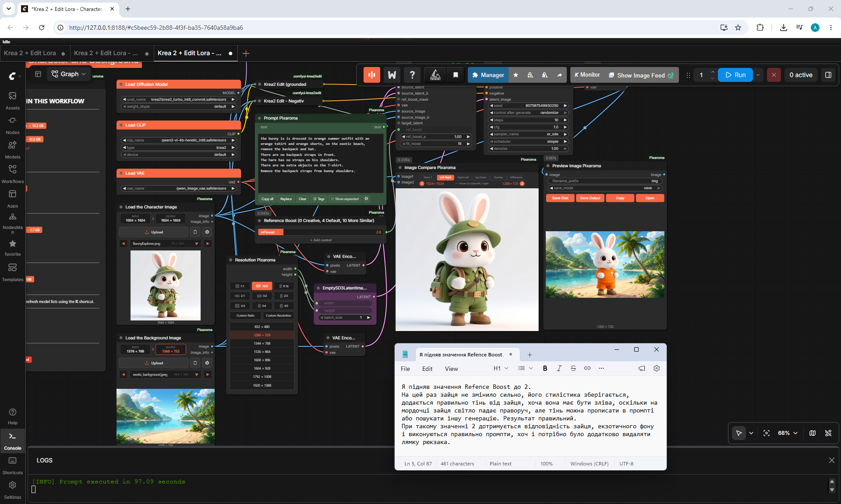Open the Workflows sidebar panel
Screen dimensions: 841x504
pyautogui.click(x=12, y=174)
